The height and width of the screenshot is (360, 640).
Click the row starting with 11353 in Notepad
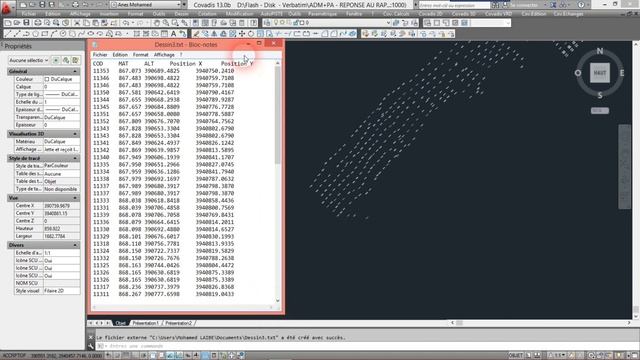point(163,71)
